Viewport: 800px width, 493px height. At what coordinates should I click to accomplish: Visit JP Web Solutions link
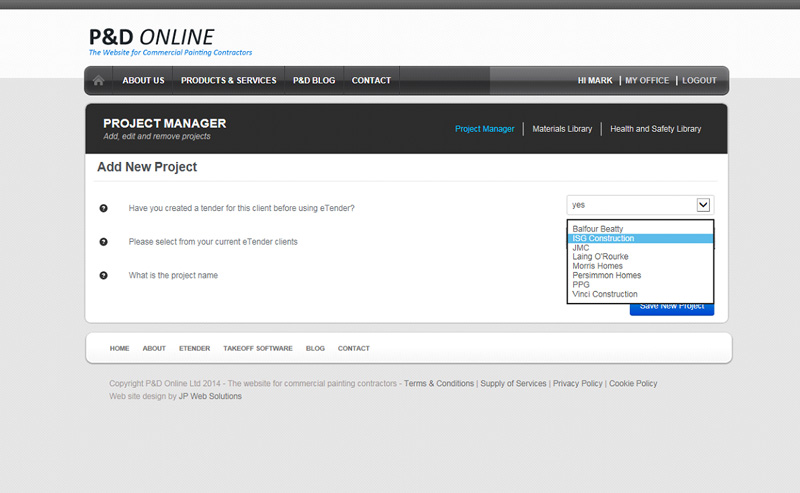(210, 396)
